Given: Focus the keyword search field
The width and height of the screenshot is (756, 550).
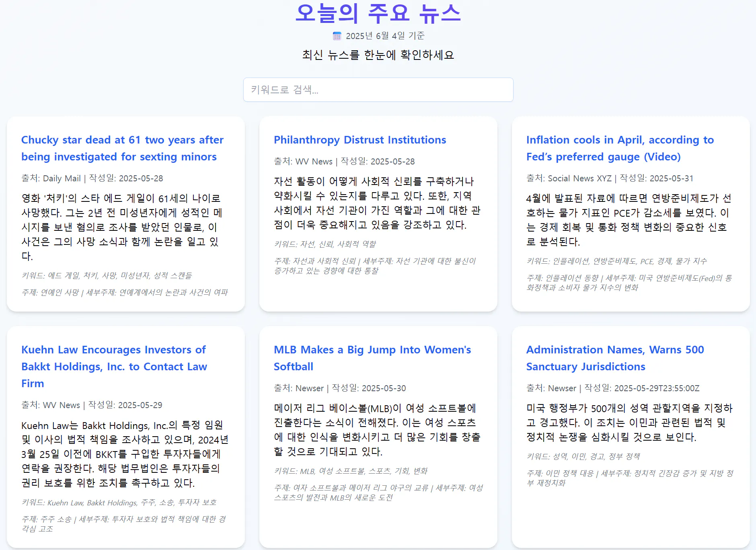Looking at the screenshot, I should pos(378,90).
